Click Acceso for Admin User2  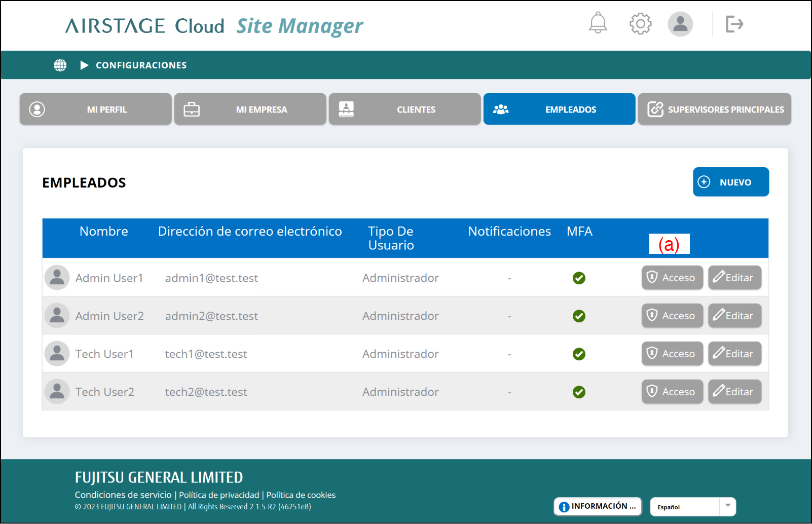point(672,316)
